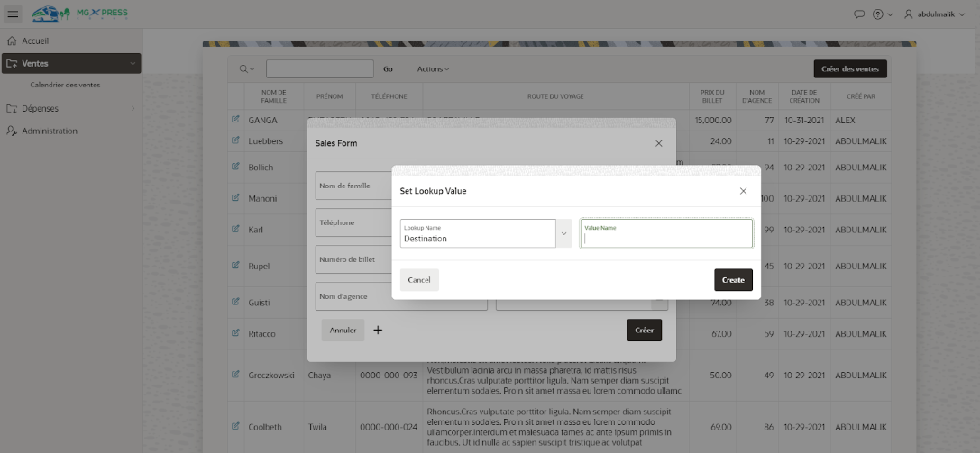This screenshot has width=980, height=453.
Task: Sort by Téléphone column header
Action: coord(389,96)
